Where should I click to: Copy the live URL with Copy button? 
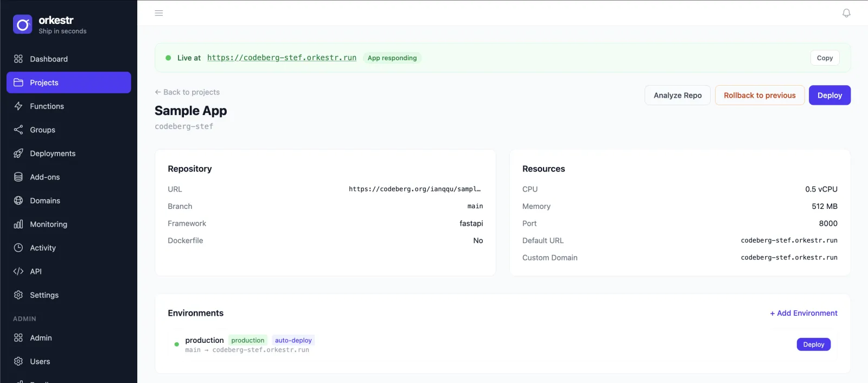click(825, 58)
